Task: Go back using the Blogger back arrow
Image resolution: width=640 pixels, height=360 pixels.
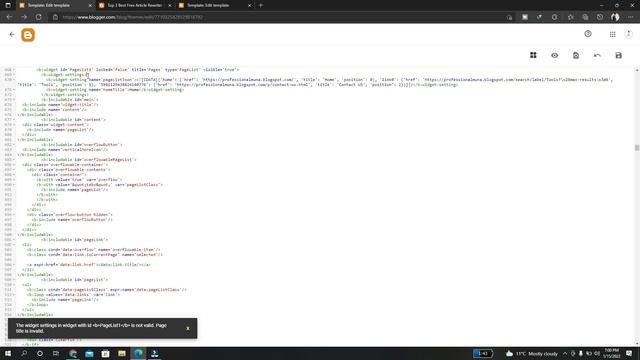Action: (12, 35)
